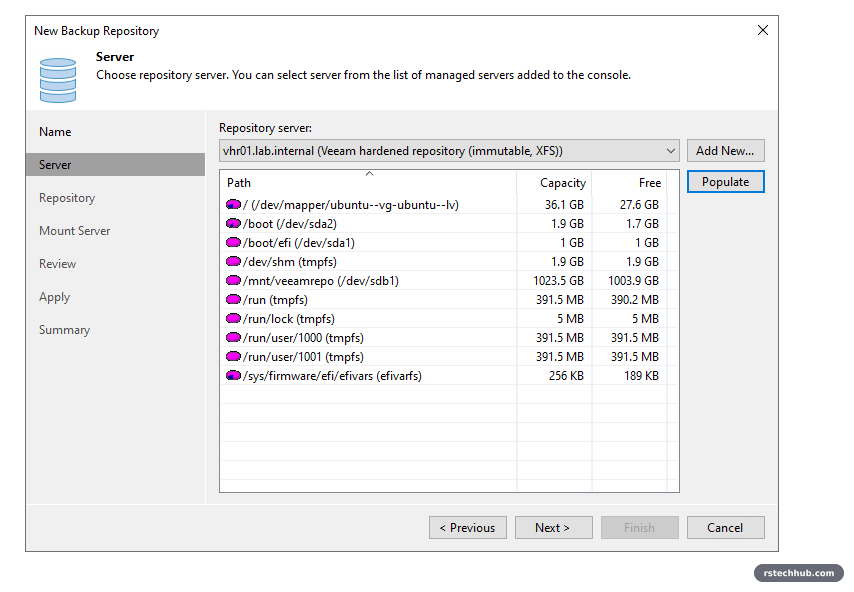The height and width of the screenshot is (592, 854).
Task: Click the disk icon beside /run/user/1001
Action: click(233, 357)
